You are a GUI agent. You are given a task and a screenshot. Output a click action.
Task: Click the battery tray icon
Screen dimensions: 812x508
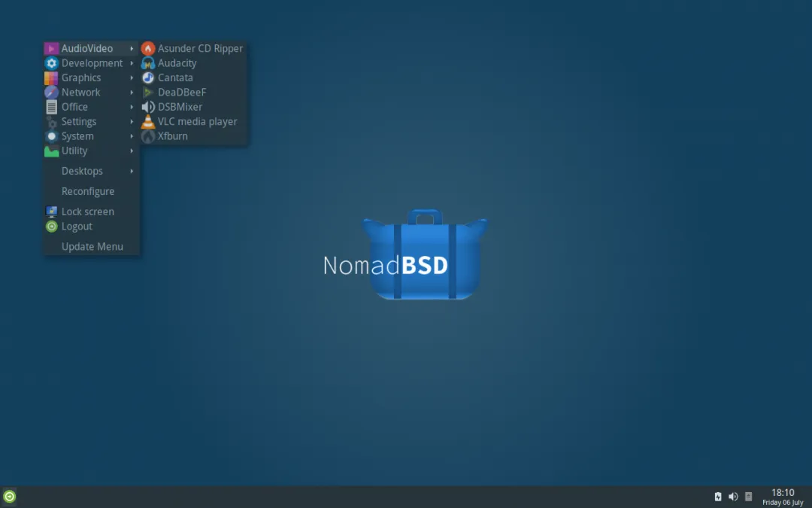click(x=718, y=497)
